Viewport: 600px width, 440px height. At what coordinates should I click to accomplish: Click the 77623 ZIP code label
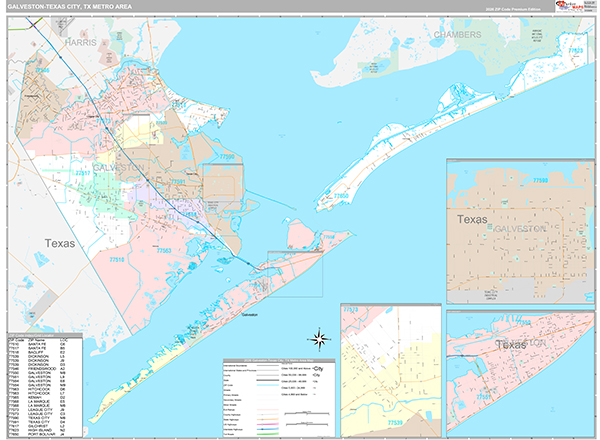(575, 48)
